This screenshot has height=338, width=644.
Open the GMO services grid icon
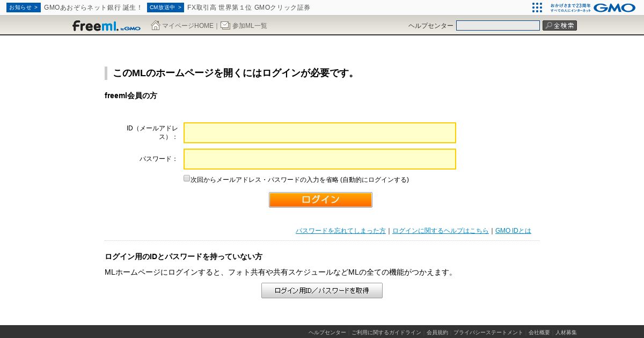(x=537, y=8)
